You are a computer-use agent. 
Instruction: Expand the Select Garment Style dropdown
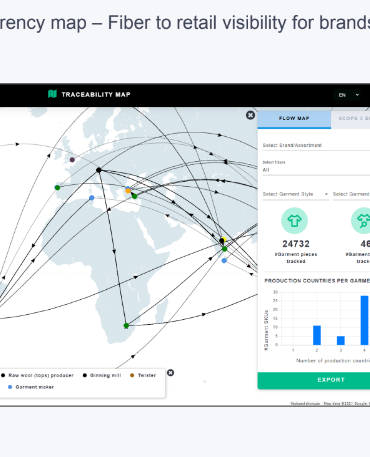click(296, 194)
